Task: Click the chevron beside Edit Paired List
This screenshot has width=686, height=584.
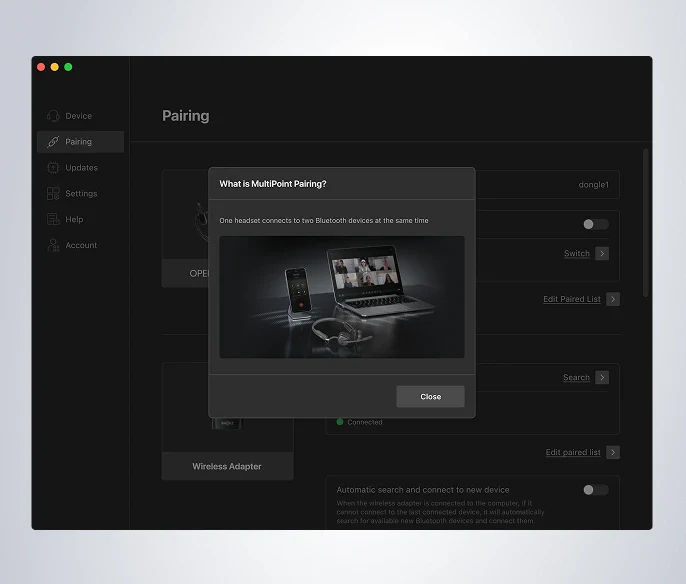Action: coord(613,299)
